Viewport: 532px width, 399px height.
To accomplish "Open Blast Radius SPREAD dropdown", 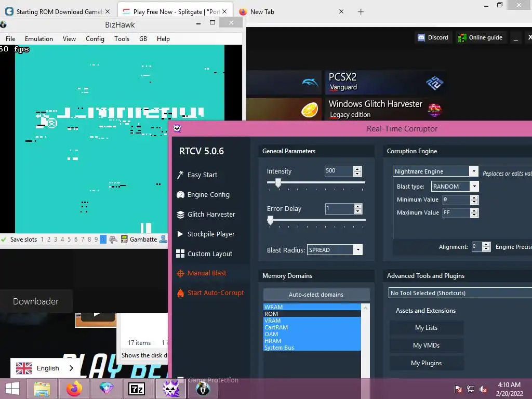I will pyautogui.click(x=358, y=250).
